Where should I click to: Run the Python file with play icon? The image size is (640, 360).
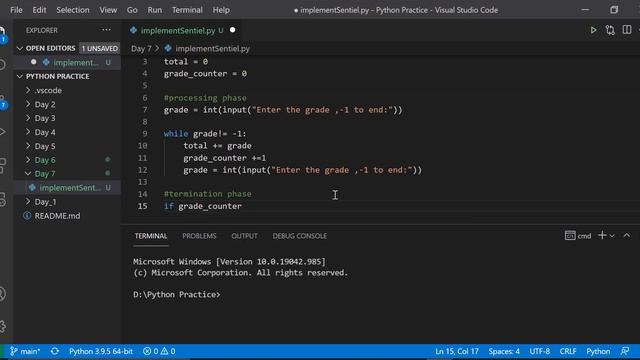pos(593,30)
